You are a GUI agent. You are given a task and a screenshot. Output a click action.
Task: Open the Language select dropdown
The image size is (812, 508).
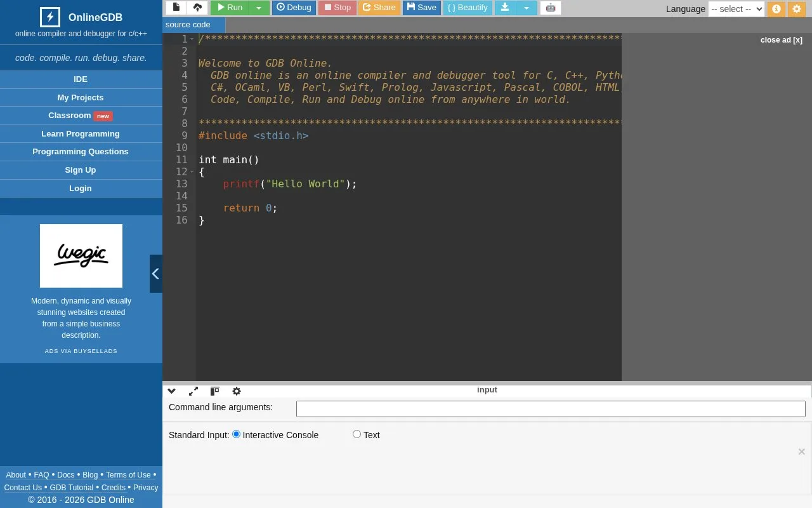point(737,9)
